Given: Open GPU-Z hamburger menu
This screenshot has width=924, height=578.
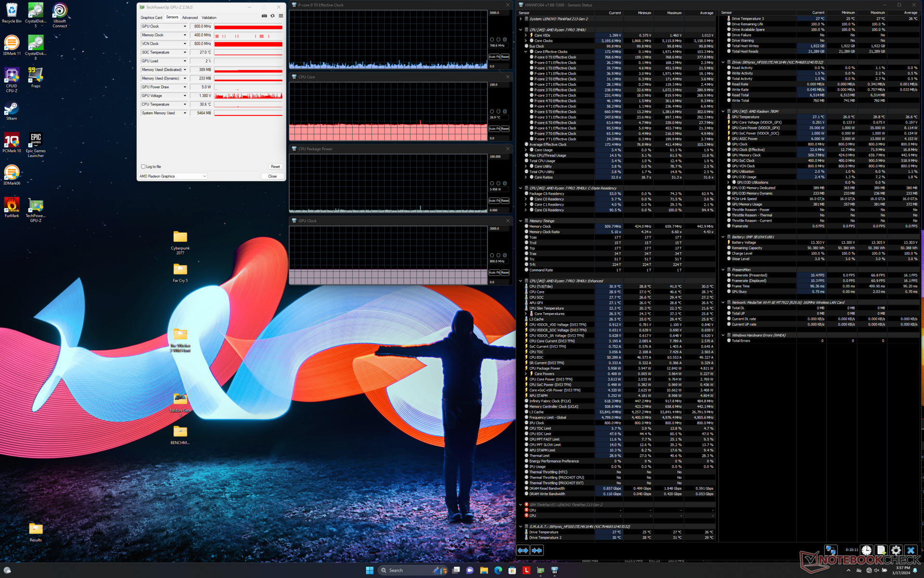Looking at the screenshot, I should coord(281,16).
